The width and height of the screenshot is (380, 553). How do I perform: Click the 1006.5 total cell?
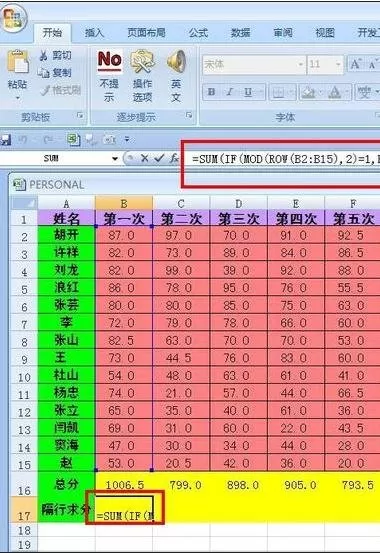[x=124, y=485]
